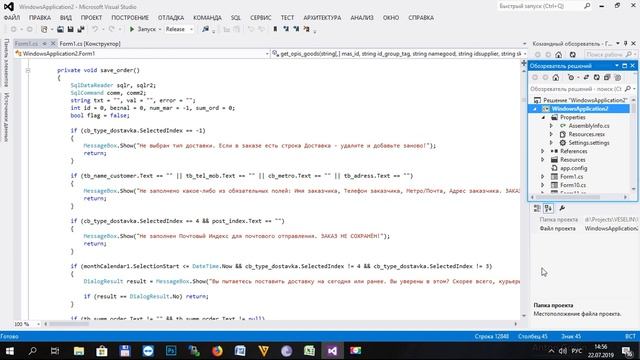
Task: Click the Open File toolbar icon
Action: tap(60, 29)
